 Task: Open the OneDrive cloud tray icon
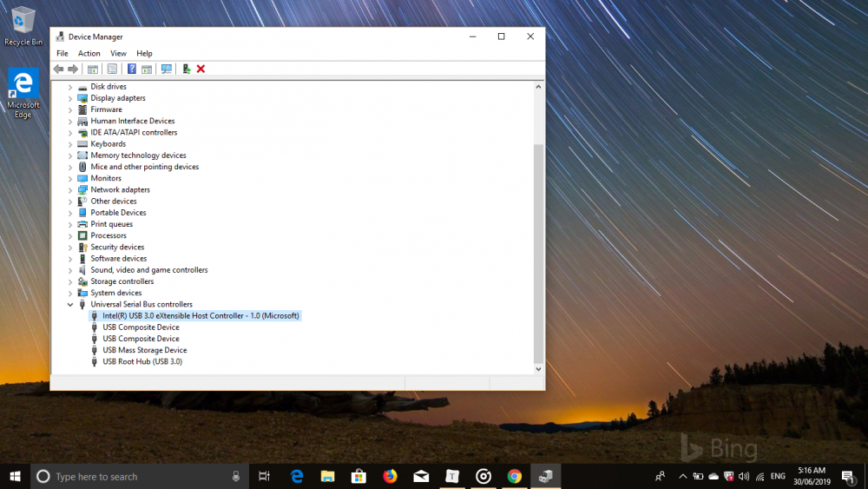point(713,476)
